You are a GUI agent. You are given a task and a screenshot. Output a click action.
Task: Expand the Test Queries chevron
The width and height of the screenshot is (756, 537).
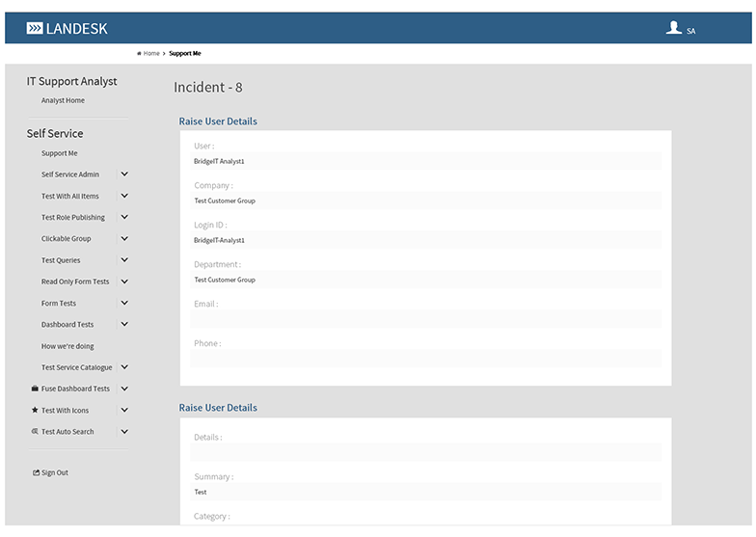click(124, 260)
